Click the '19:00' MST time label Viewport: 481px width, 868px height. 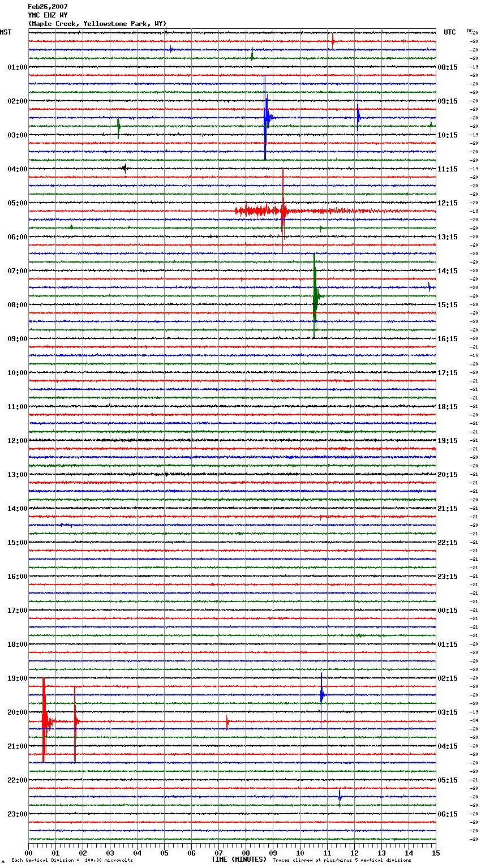[18, 678]
